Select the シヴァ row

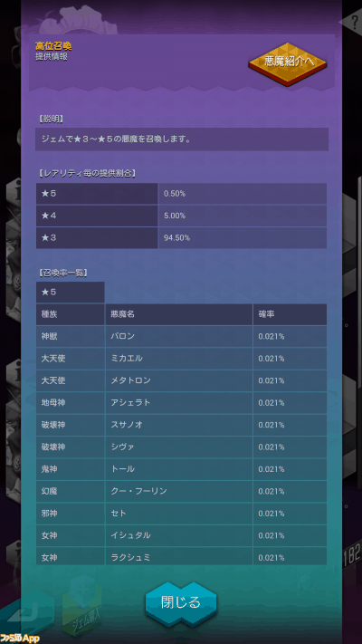coord(181,447)
